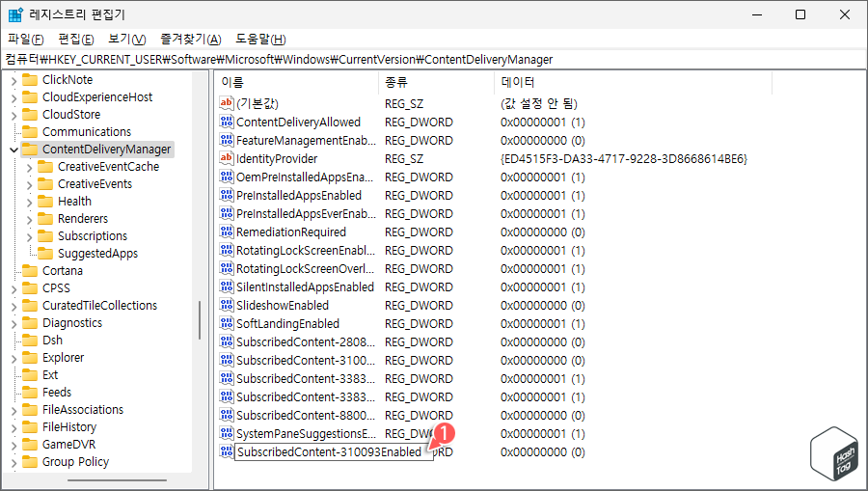
Task: Select the RotatingLockScreenOverl... value
Action: tap(305, 268)
